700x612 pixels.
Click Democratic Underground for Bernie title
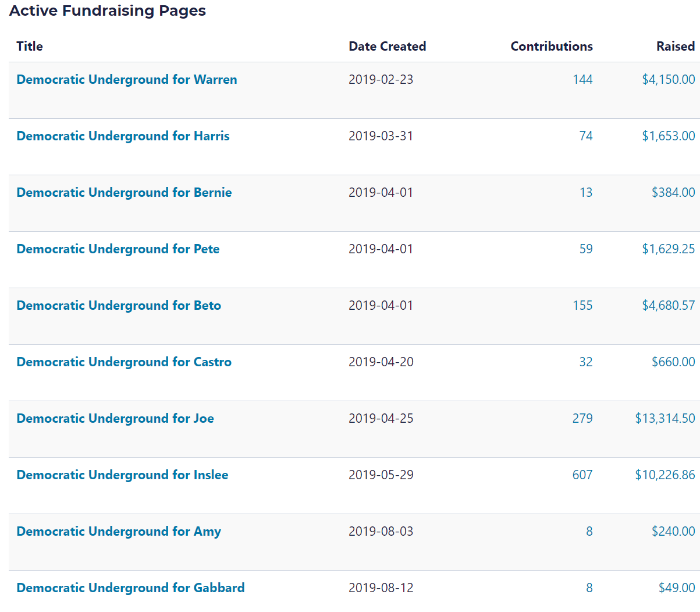124,193
